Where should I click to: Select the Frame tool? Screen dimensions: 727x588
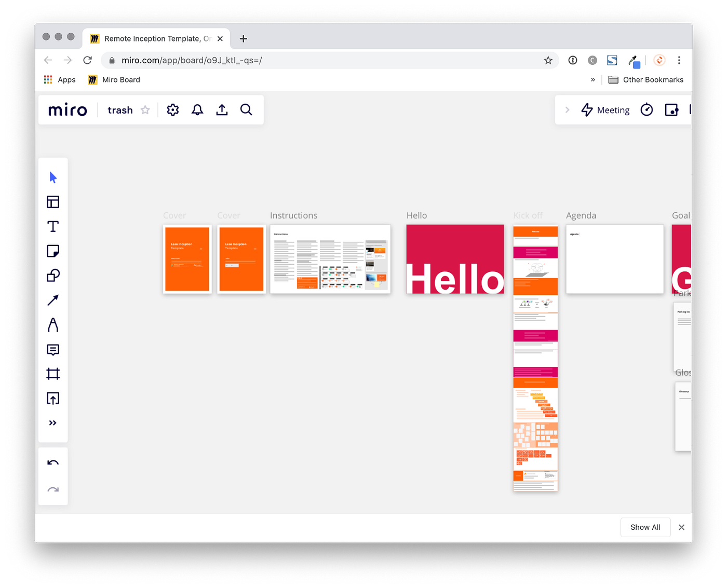(x=53, y=374)
